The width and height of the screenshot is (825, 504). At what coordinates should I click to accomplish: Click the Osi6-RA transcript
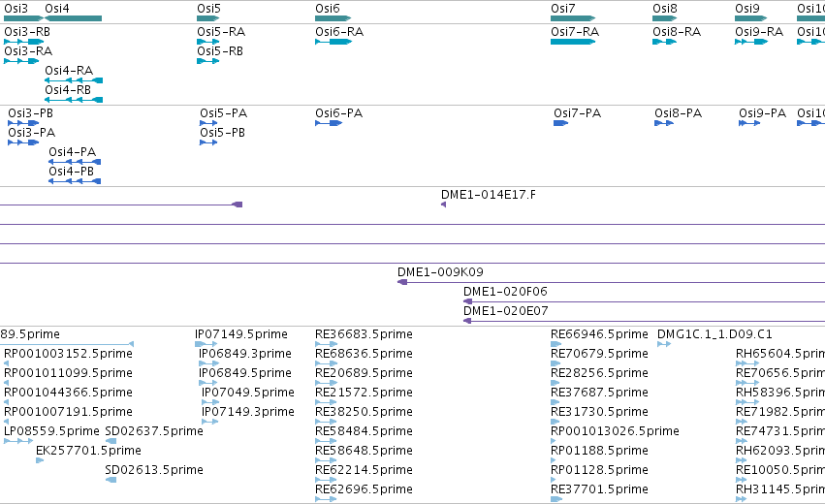333,42
